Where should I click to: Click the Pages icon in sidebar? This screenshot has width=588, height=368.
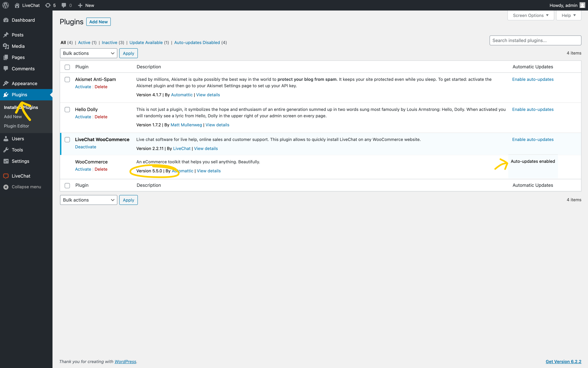[6, 57]
